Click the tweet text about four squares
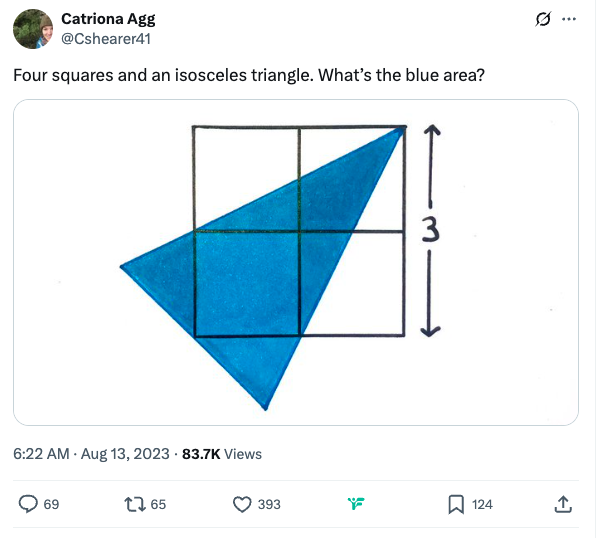The width and height of the screenshot is (605, 538). coord(249,75)
